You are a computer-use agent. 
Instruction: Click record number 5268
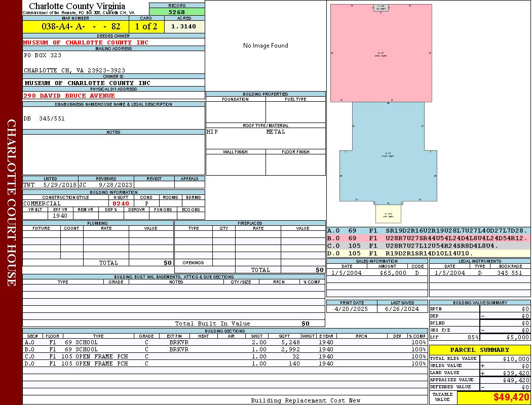[x=177, y=12]
